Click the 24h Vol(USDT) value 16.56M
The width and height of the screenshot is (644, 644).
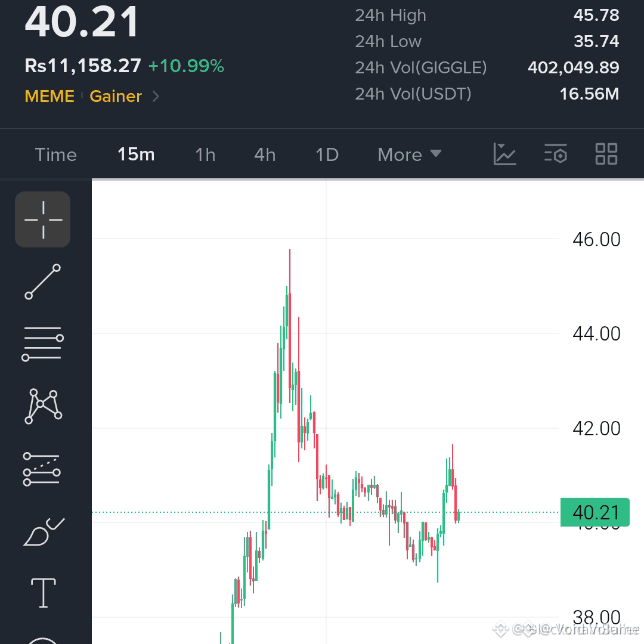[x=589, y=94]
